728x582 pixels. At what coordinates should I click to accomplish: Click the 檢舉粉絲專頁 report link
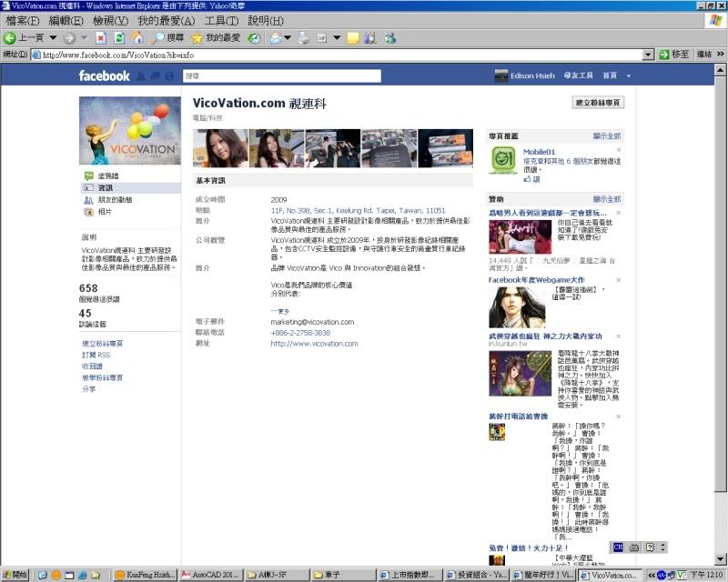click(x=102, y=377)
